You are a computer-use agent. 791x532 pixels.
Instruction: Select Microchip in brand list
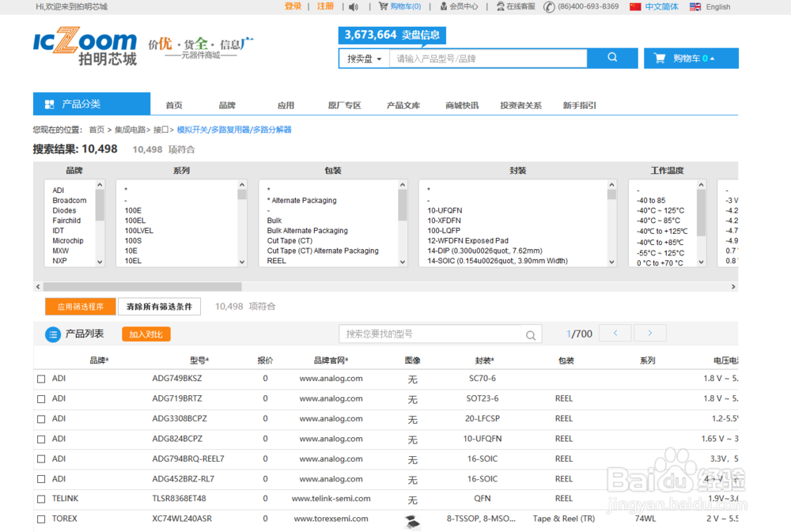(68, 240)
